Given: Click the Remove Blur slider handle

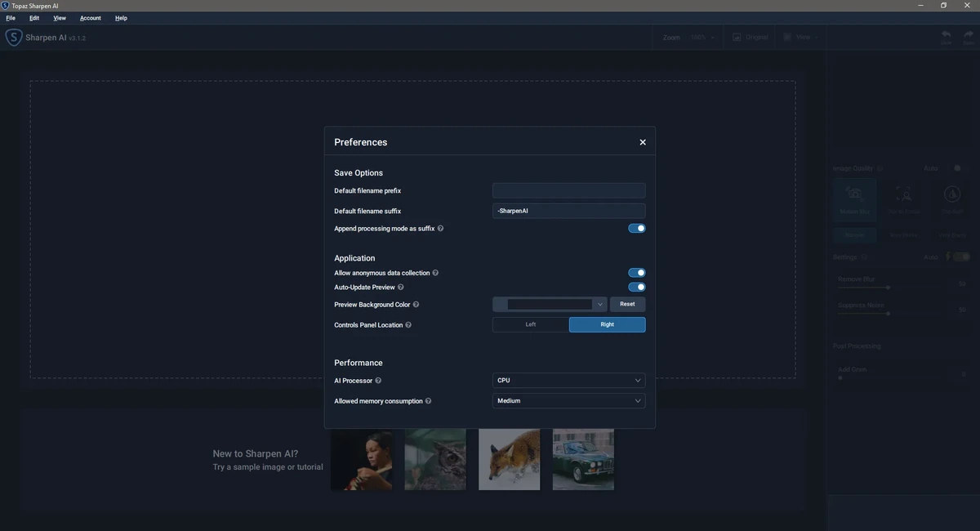Looking at the screenshot, I should (x=888, y=288).
